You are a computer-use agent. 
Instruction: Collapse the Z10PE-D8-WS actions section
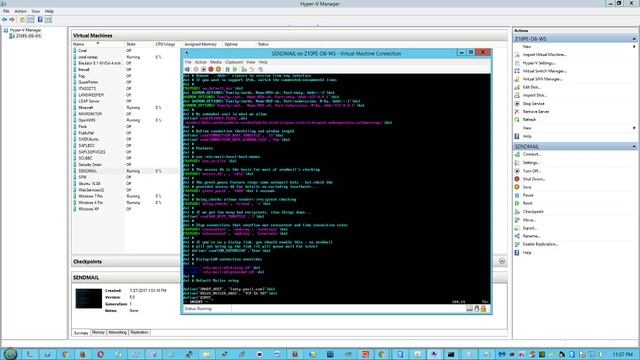click(x=634, y=39)
